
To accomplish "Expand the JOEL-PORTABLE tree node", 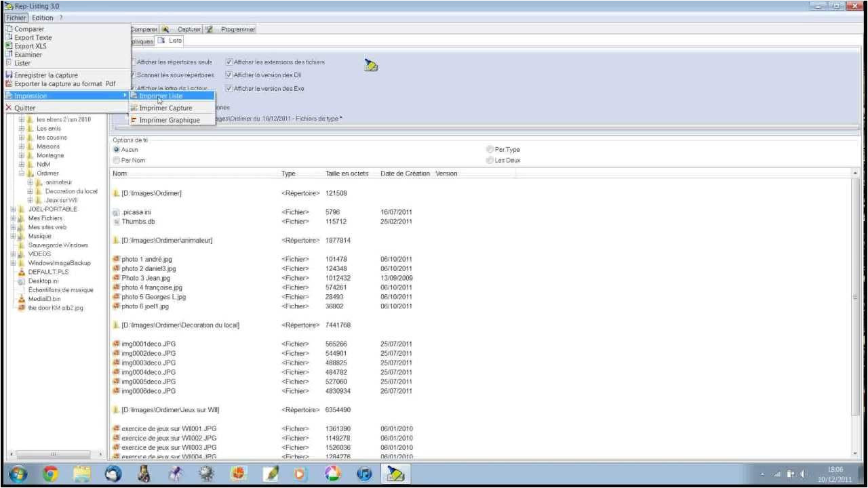I will click(x=13, y=209).
